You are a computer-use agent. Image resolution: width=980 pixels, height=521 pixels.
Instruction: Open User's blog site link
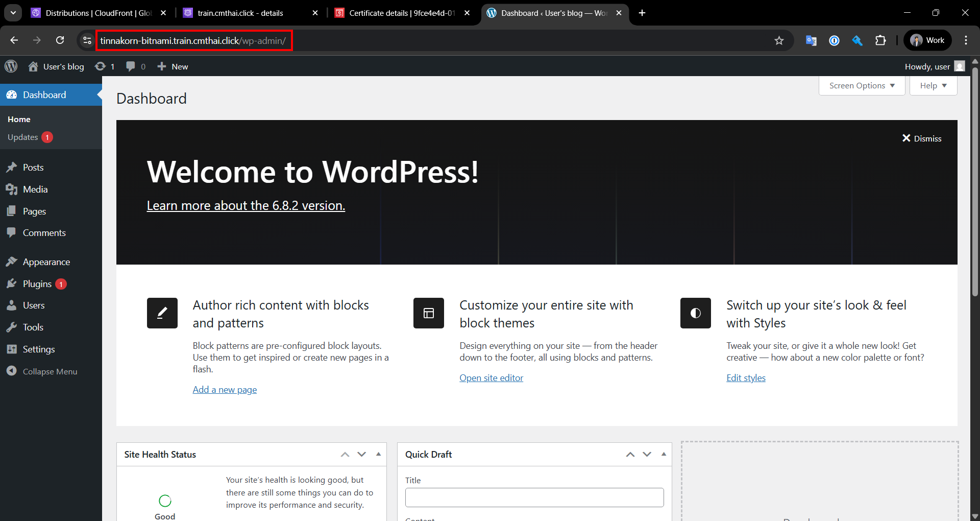click(56, 66)
